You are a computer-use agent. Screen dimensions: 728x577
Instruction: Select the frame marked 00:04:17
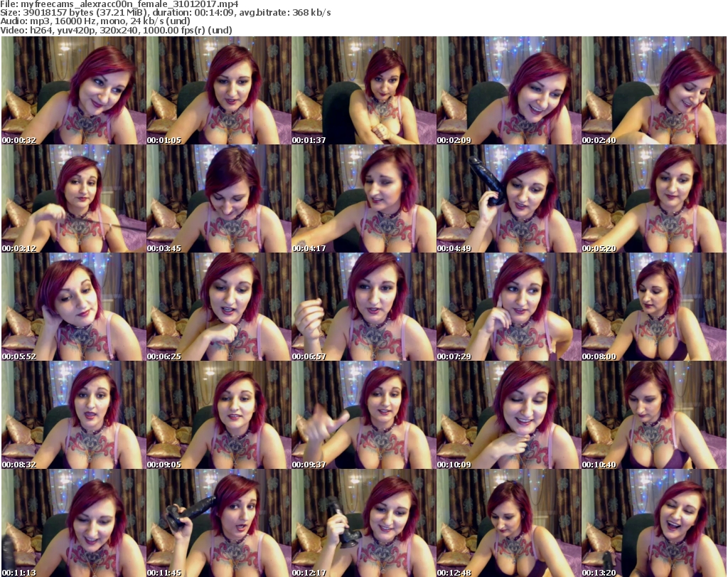363,198
